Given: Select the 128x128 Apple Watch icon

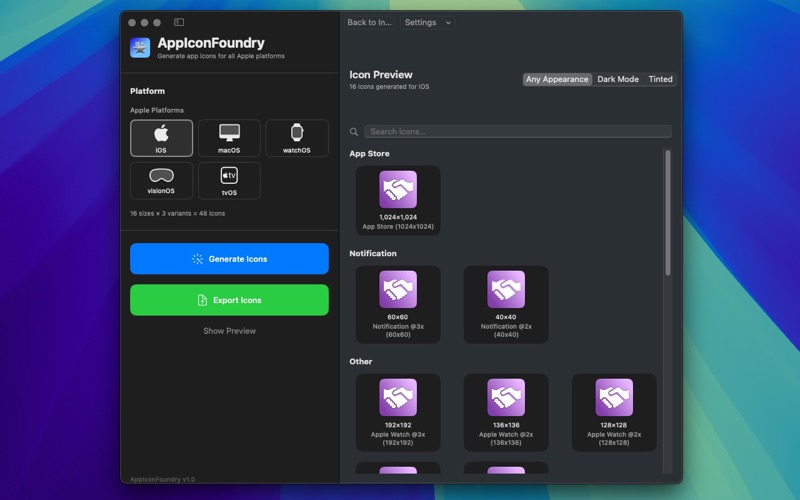Looking at the screenshot, I should point(614,413).
